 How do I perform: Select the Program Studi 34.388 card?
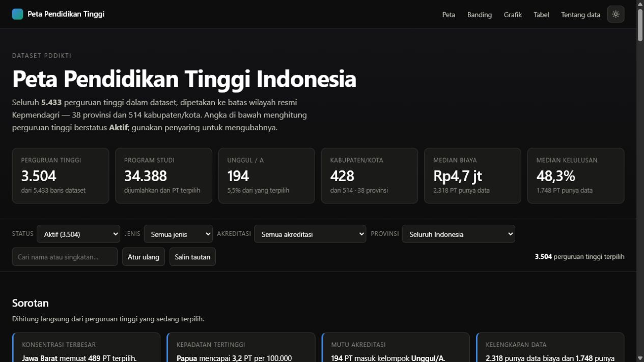click(163, 175)
